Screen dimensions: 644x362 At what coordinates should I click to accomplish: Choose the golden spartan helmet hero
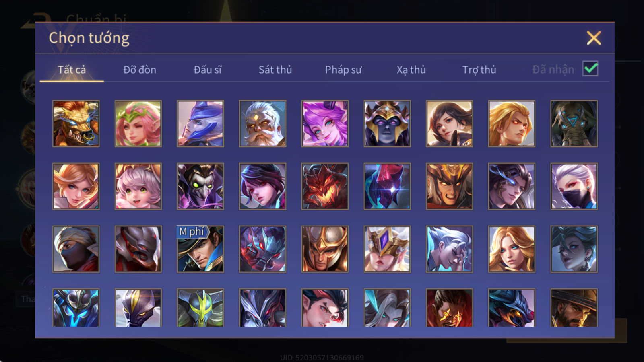click(x=325, y=249)
